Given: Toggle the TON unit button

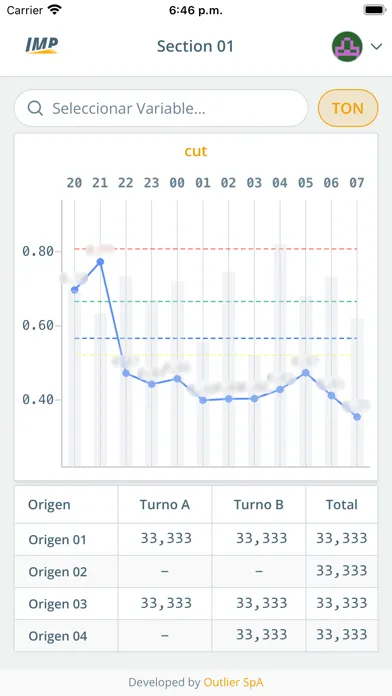Looking at the screenshot, I should 348,108.
